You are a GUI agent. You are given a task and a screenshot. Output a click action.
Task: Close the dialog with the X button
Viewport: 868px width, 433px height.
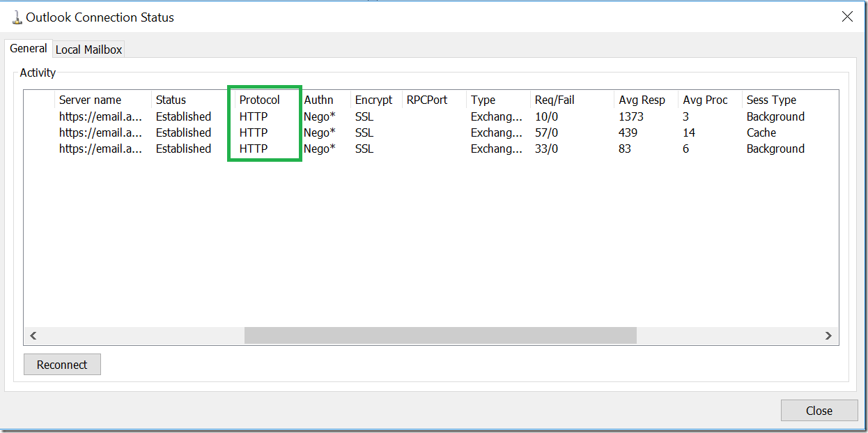pyautogui.click(x=848, y=17)
